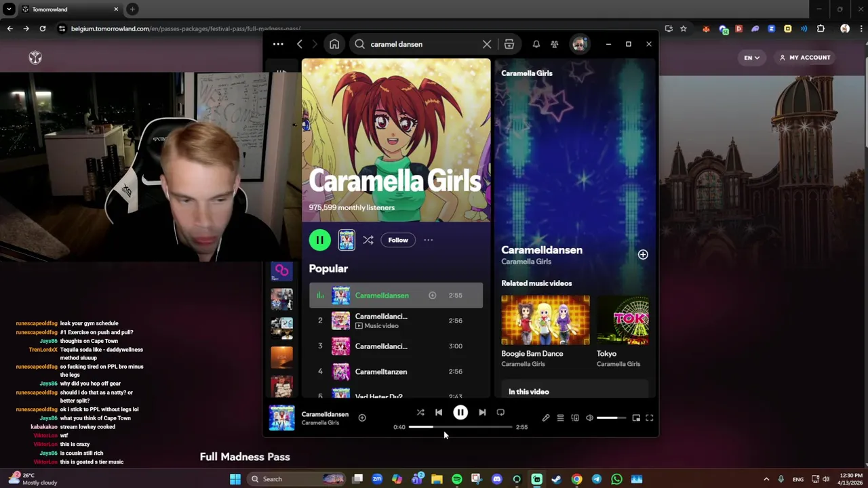Open Chrome three-dot menu

862,28
